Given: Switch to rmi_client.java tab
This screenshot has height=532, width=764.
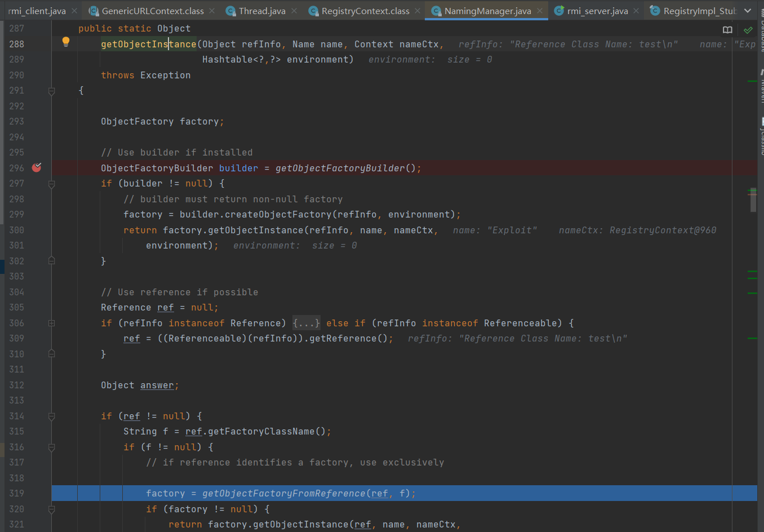Looking at the screenshot, I should point(37,11).
